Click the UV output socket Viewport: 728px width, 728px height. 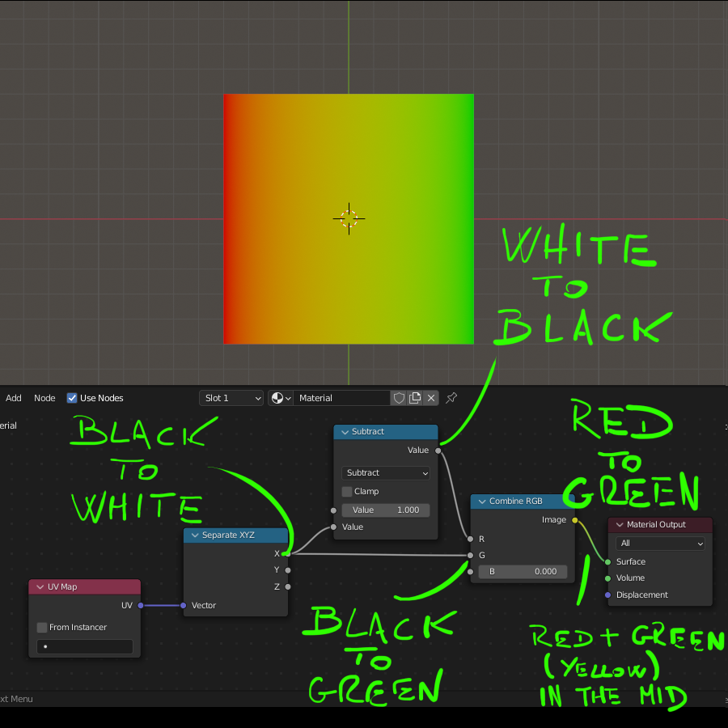click(141, 605)
